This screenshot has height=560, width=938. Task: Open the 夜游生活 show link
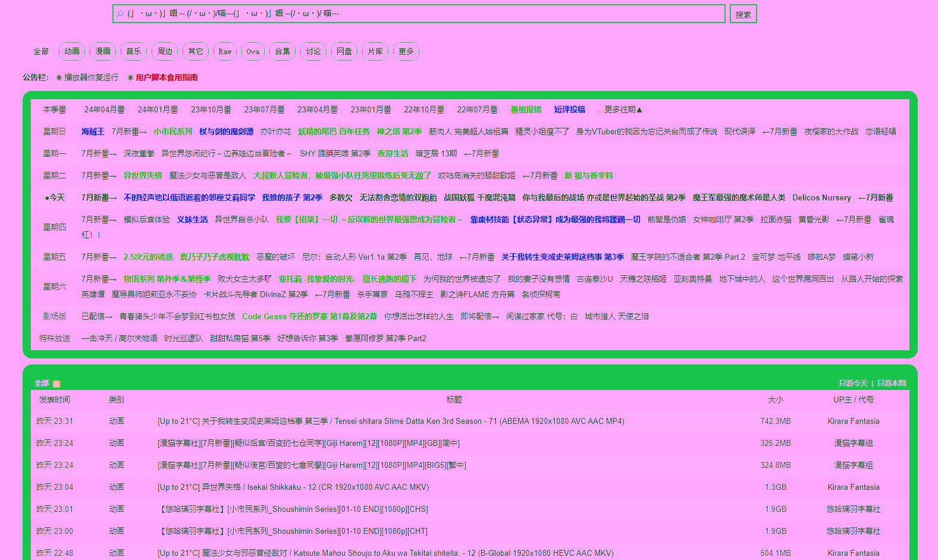pyautogui.click(x=393, y=154)
